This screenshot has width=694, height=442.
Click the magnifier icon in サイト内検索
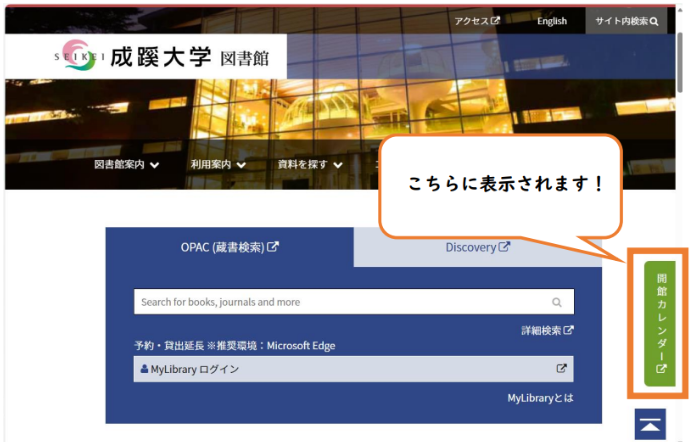pyautogui.click(x=654, y=21)
